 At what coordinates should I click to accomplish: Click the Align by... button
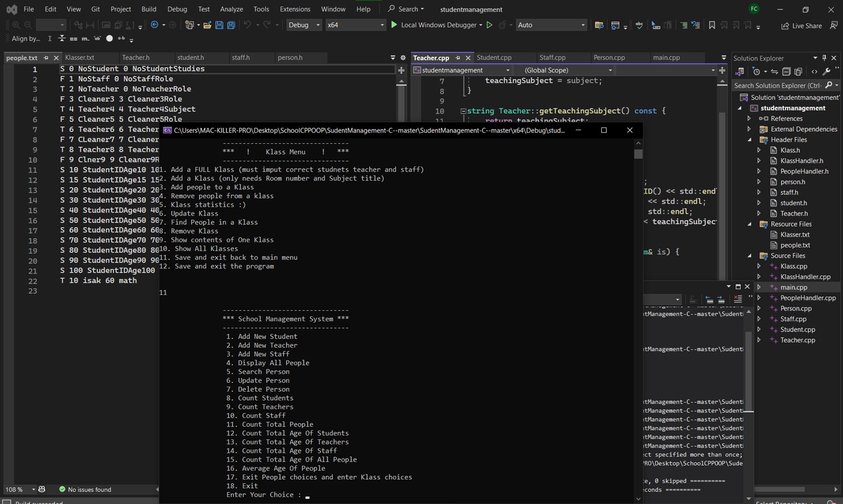tap(26, 38)
